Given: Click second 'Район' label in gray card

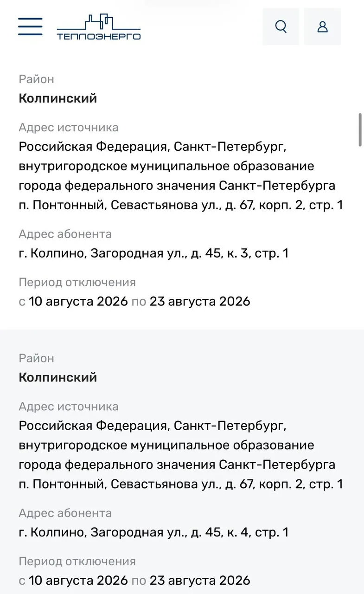Looking at the screenshot, I should pyautogui.click(x=37, y=358).
